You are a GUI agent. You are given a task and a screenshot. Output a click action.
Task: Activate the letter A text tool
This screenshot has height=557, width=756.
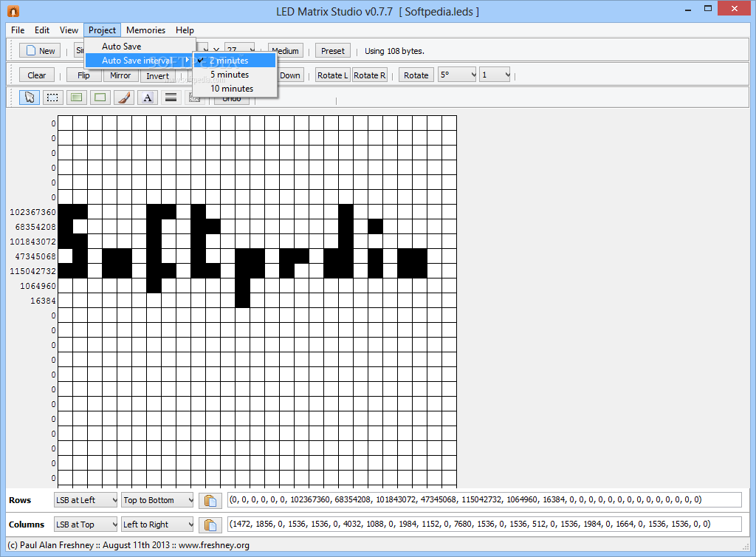pyautogui.click(x=148, y=98)
